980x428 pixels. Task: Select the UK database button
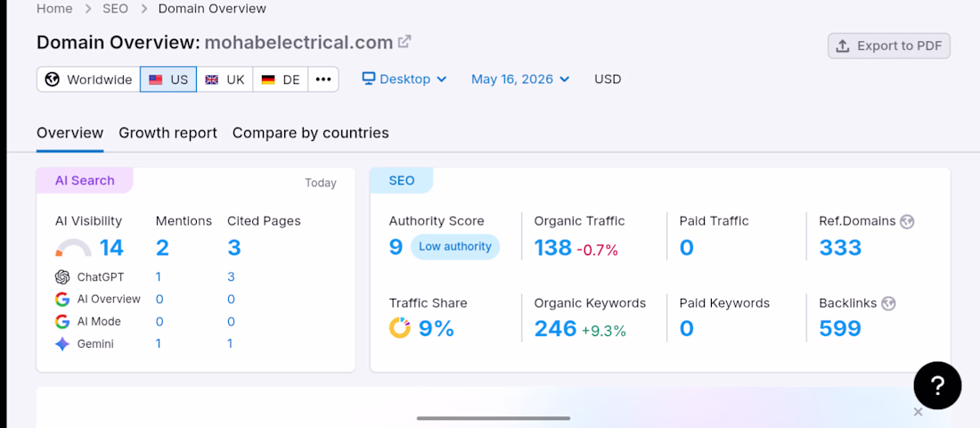coord(225,79)
